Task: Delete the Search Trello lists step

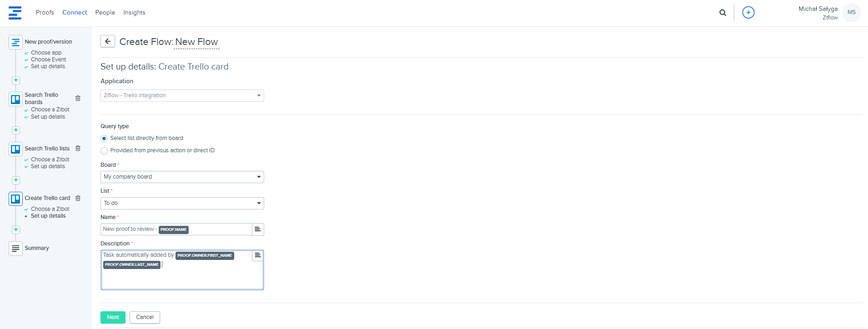Action: 78,148
